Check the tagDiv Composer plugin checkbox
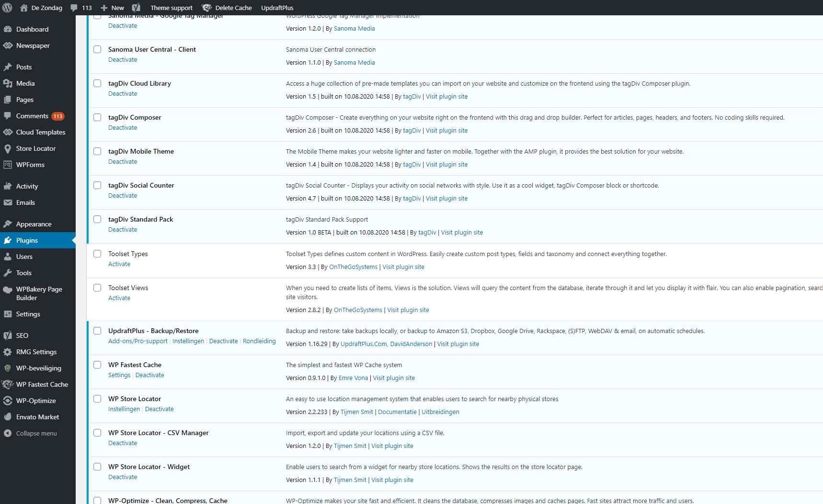This screenshot has width=823, height=504. 97,117
